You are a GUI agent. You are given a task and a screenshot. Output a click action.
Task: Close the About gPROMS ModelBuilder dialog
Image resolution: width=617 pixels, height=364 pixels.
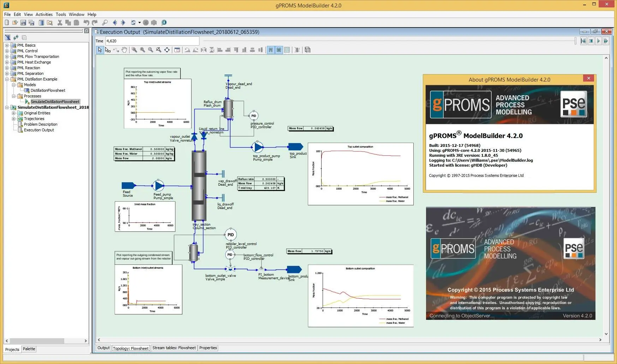tap(588, 78)
